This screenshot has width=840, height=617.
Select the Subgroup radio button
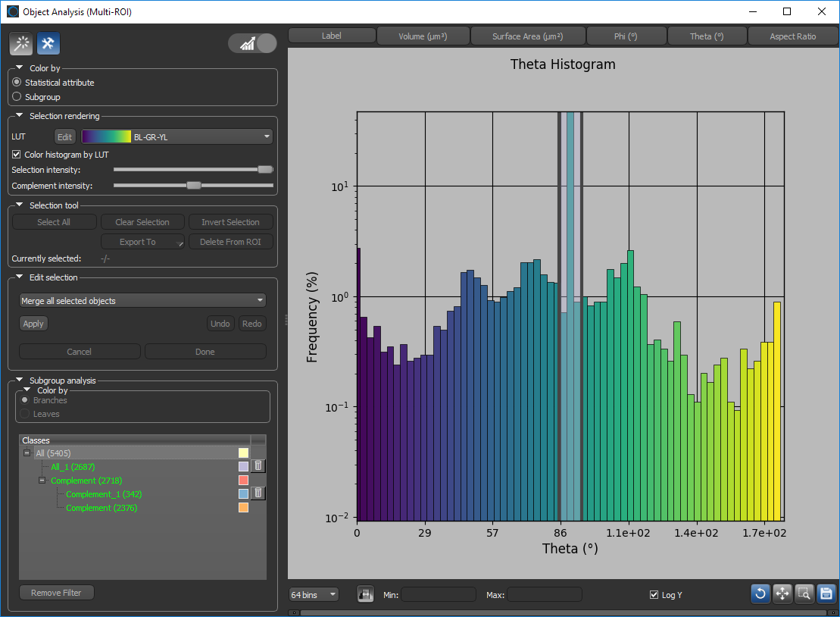click(17, 97)
